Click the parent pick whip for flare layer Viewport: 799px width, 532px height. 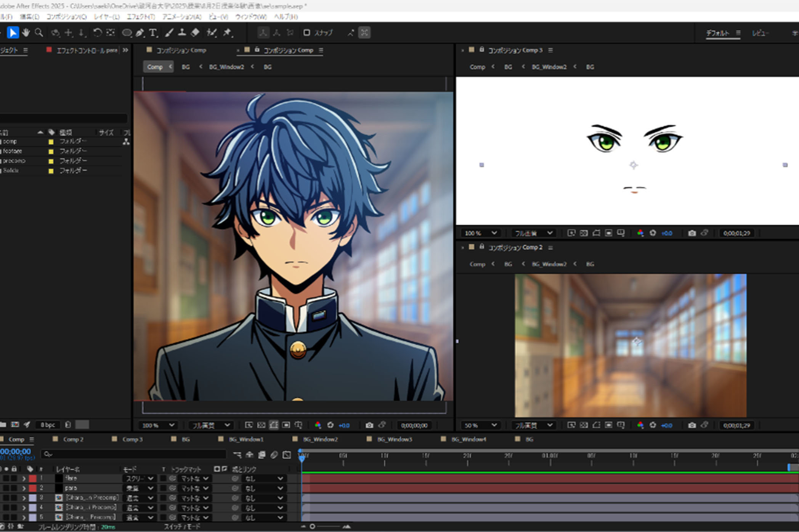click(x=235, y=478)
